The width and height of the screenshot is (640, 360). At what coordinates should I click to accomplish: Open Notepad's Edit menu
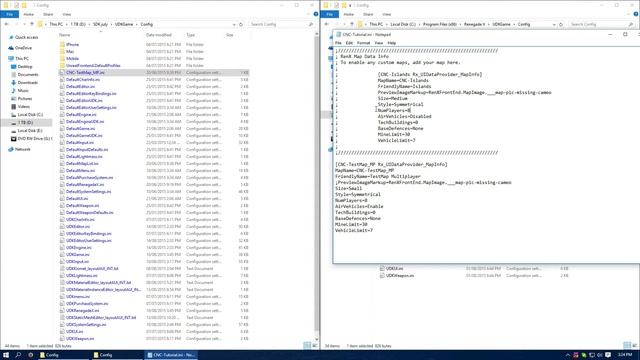pyautogui.click(x=349, y=43)
